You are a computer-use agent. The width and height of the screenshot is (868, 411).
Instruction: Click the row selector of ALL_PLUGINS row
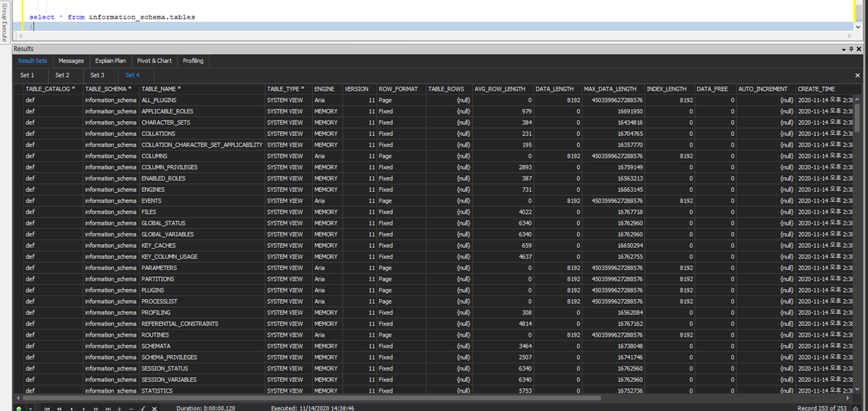[x=18, y=100]
